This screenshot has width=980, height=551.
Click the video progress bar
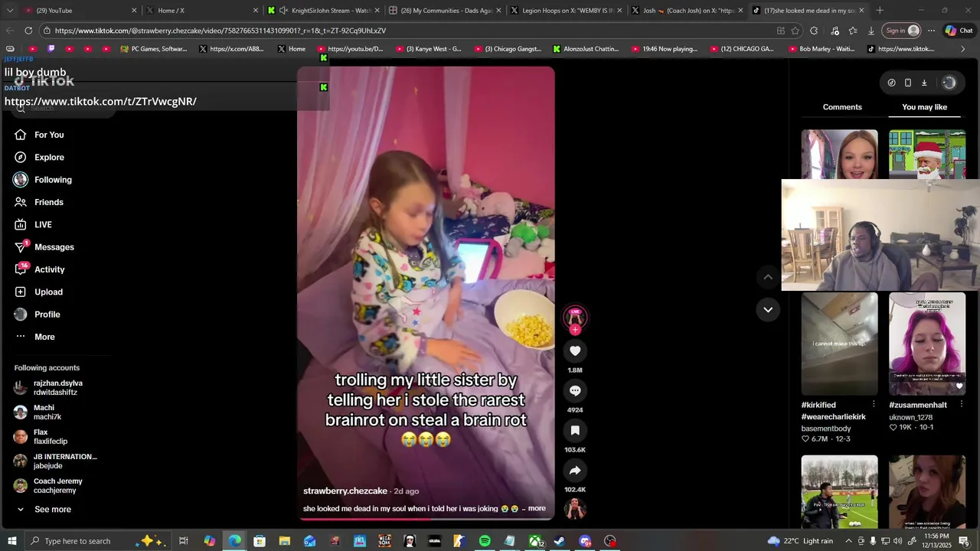coord(426,519)
